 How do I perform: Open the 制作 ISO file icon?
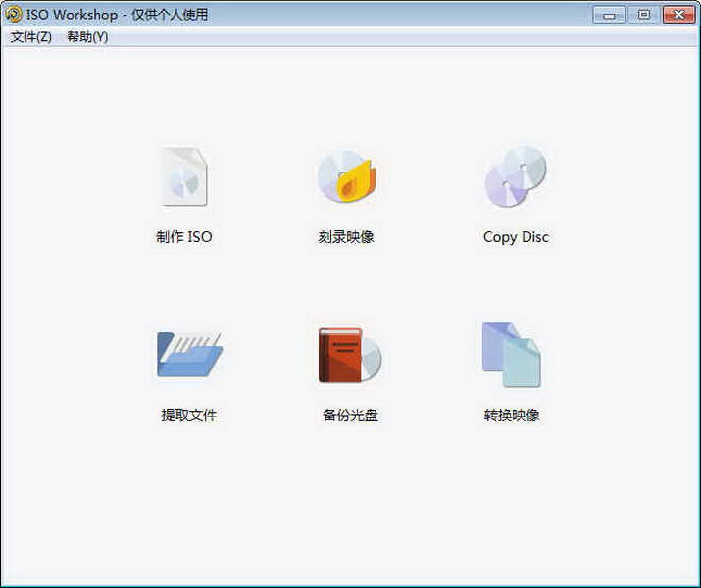point(184,176)
